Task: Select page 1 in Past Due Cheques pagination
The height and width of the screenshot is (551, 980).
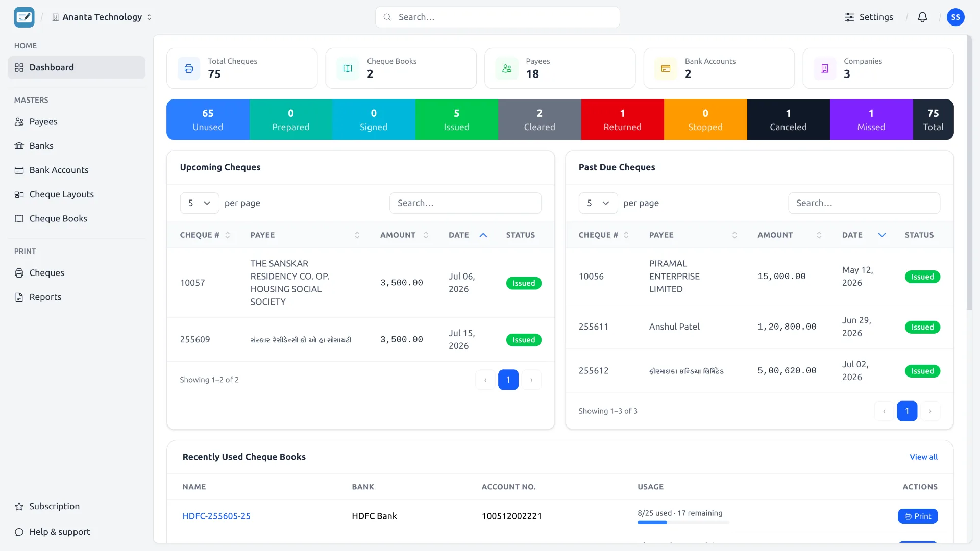Action: pos(907,411)
